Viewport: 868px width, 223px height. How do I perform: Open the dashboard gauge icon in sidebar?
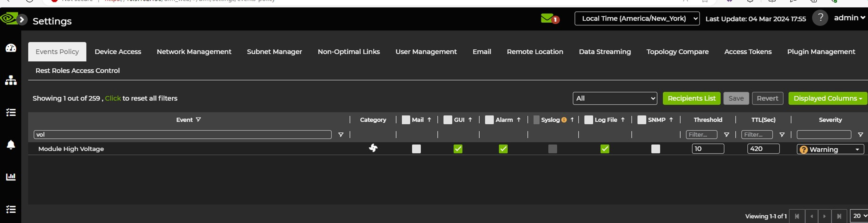click(11, 48)
